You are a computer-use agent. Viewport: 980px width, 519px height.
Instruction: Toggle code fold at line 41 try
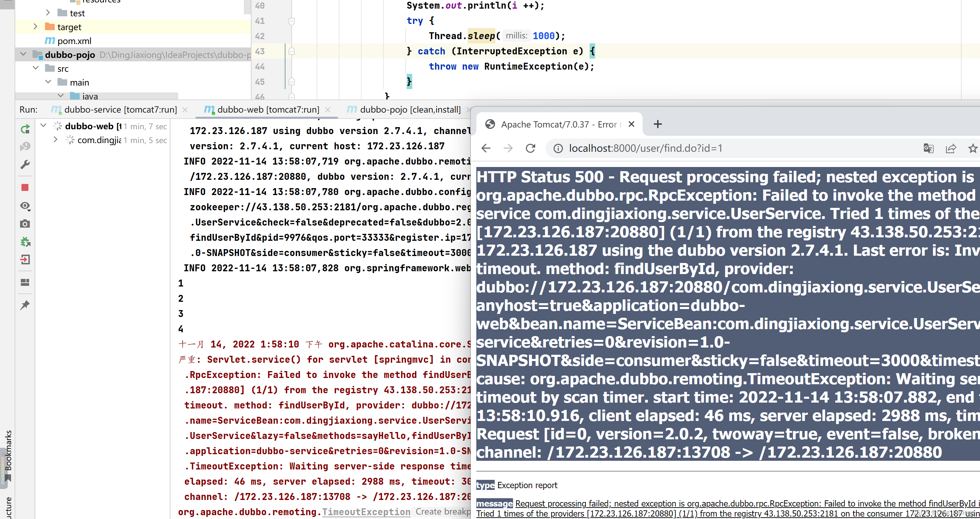[292, 21]
